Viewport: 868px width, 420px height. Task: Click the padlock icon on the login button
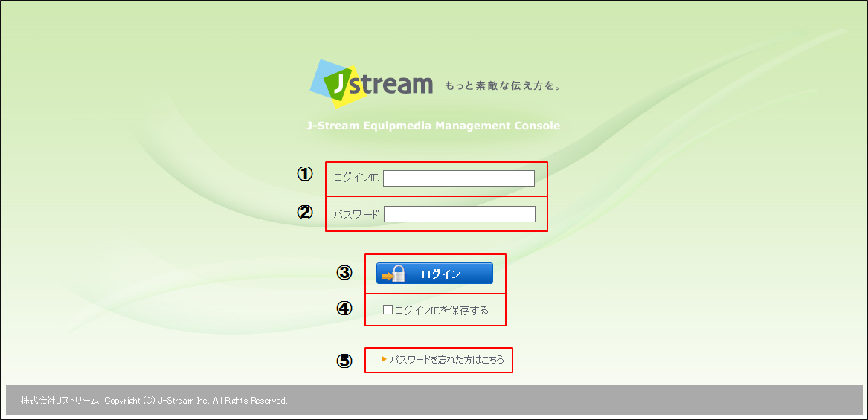[x=397, y=274]
